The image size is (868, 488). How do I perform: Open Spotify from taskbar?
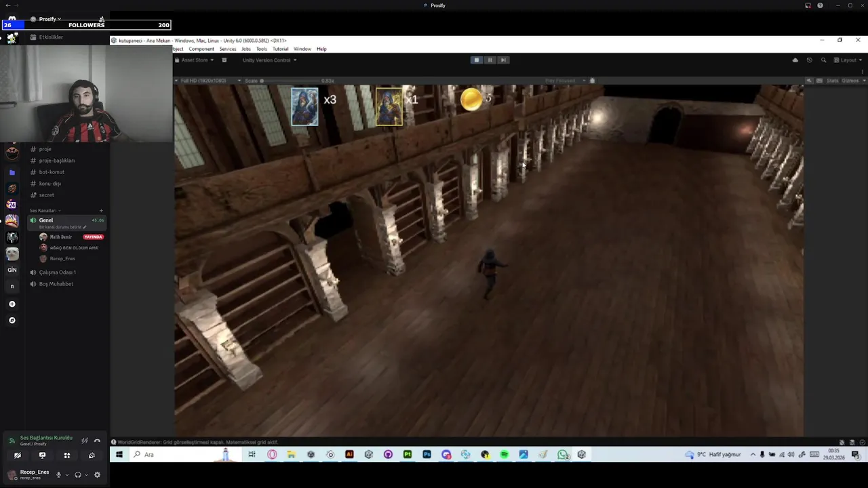click(x=504, y=455)
